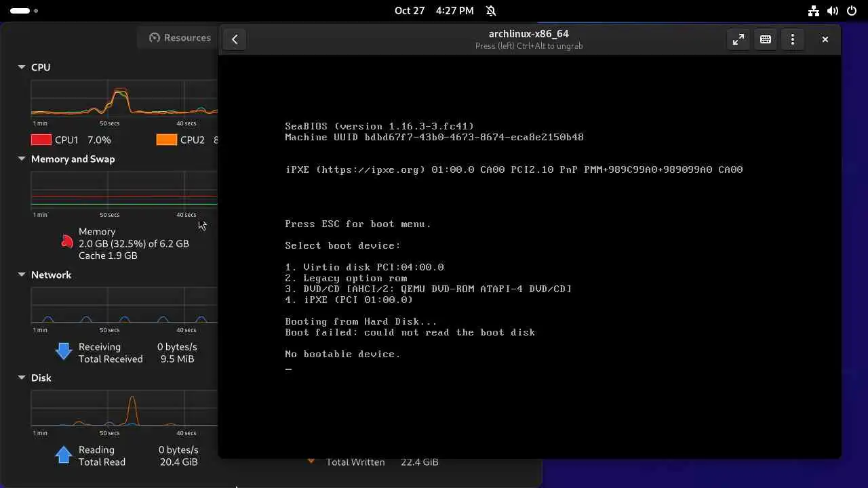This screenshot has height=488, width=868.
Task: Click the Memory pie color indicator
Action: click(x=66, y=242)
